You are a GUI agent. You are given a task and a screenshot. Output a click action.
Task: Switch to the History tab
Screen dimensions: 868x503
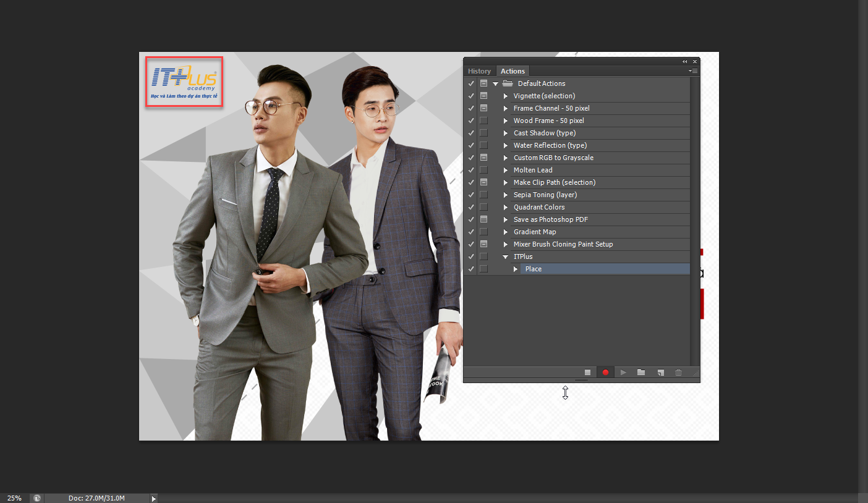click(479, 71)
